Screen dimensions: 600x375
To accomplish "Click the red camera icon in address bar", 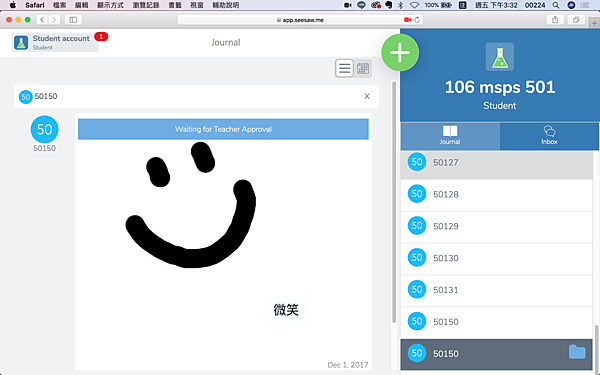I will pyautogui.click(x=408, y=20).
